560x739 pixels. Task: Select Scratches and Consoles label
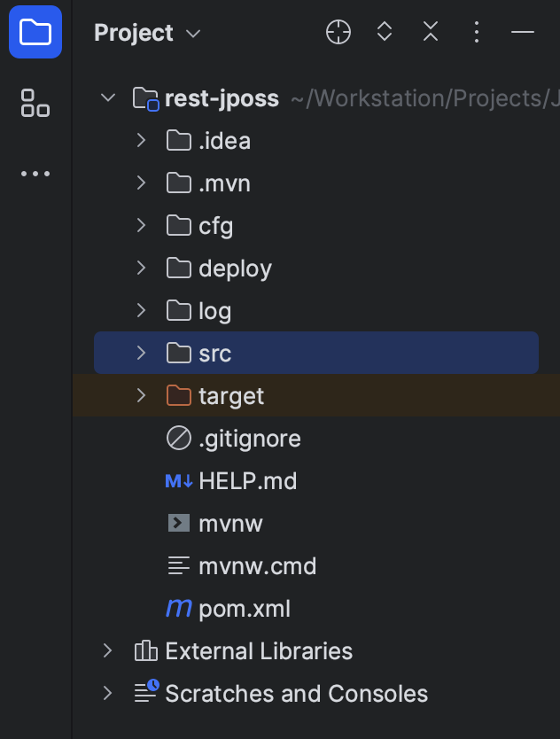[x=297, y=693]
